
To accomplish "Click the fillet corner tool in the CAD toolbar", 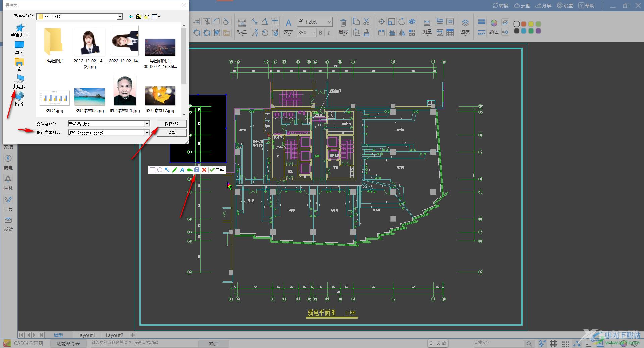I will tap(217, 22).
